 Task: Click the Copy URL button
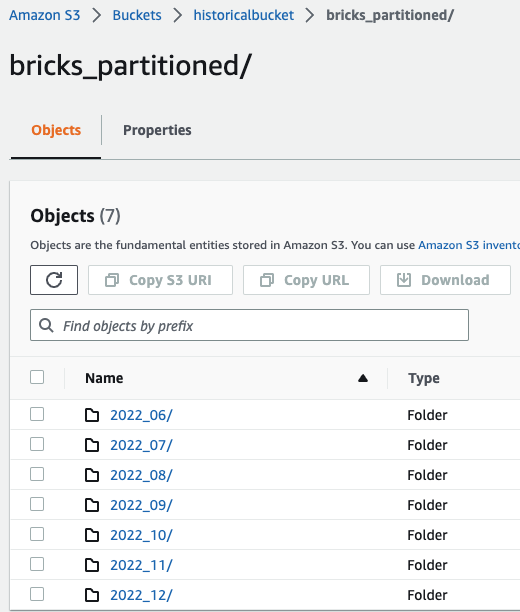(x=306, y=280)
